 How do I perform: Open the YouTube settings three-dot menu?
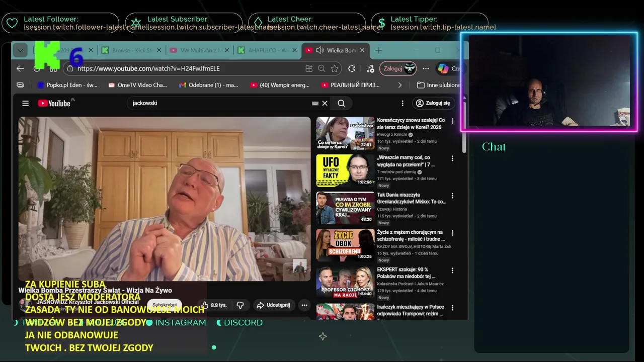(x=403, y=103)
